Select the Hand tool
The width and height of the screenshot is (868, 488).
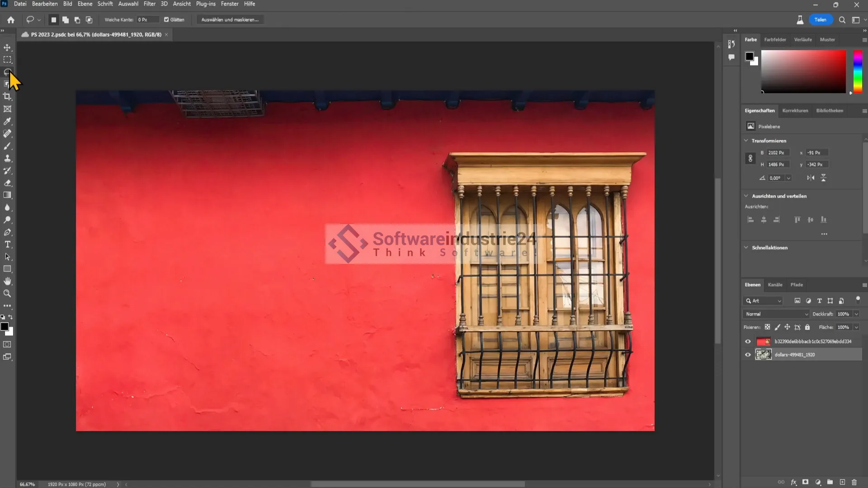(x=7, y=281)
